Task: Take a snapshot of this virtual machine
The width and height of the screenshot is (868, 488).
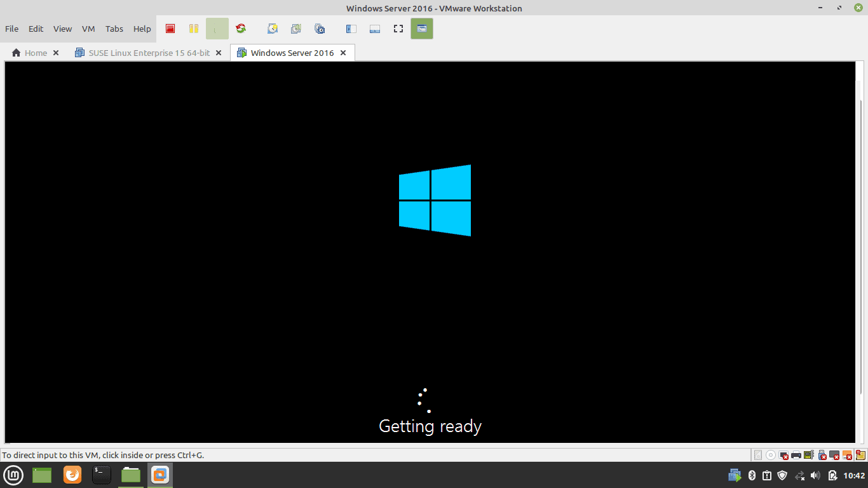Action: 273,29
